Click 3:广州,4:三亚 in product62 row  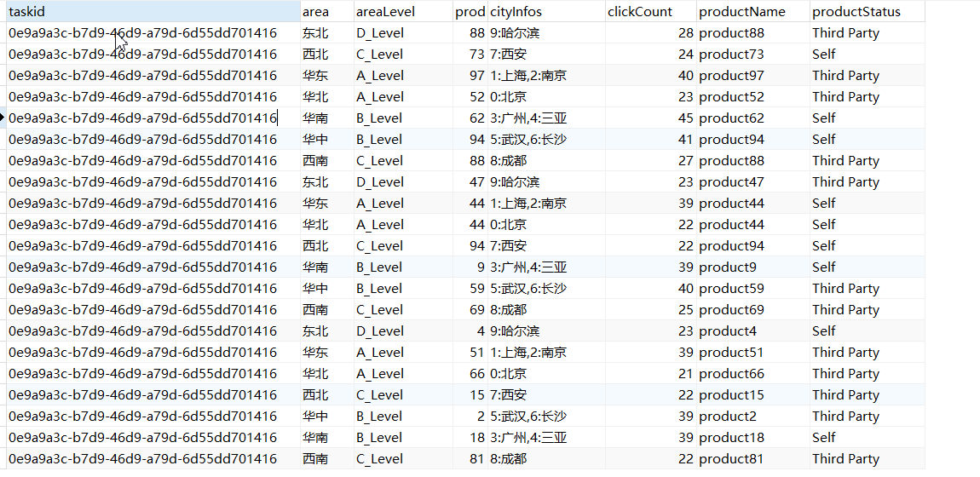coord(546,118)
